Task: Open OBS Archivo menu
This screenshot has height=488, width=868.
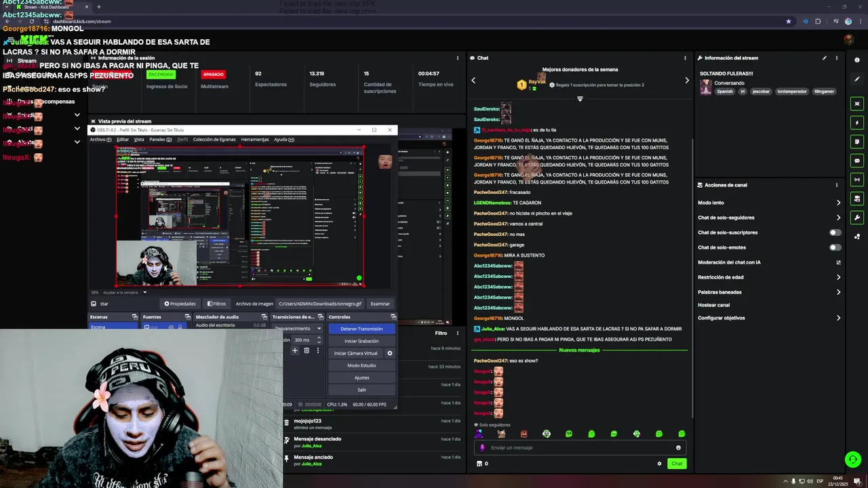Action: pos(100,140)
